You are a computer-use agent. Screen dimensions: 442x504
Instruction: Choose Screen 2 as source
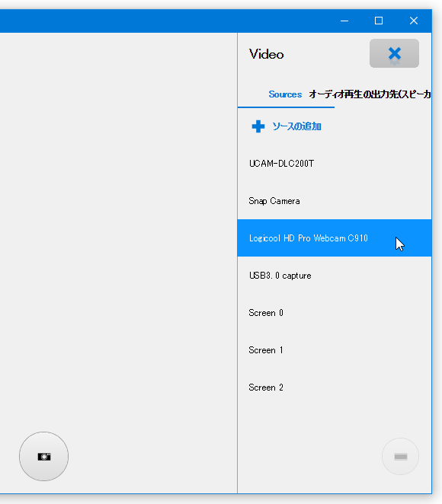(x=335, y=388)
